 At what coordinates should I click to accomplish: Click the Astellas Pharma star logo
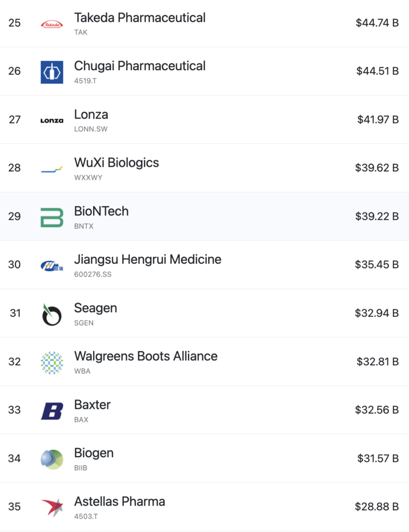[x=52, y=508]
